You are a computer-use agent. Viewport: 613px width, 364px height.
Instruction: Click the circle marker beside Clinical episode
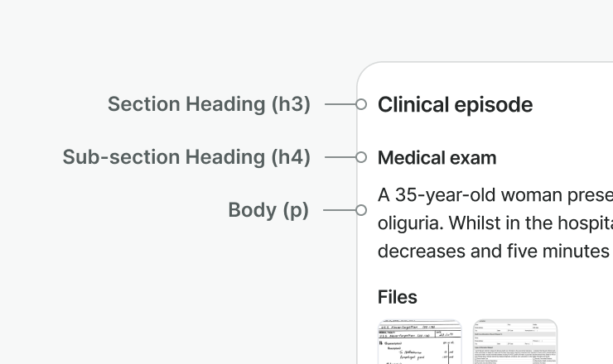pyautogui.click(x=361, y=104)
